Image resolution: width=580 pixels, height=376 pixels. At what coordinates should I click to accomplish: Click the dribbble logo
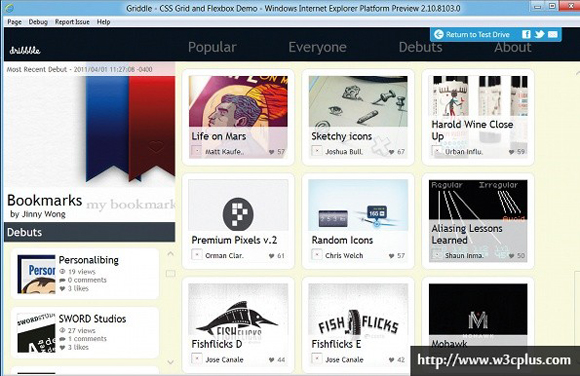[x=25, y=50]
